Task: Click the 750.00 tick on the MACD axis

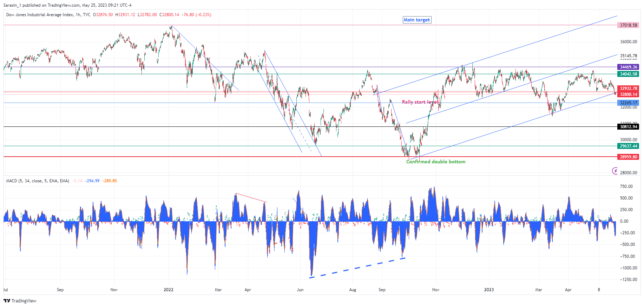Action: 626,187
